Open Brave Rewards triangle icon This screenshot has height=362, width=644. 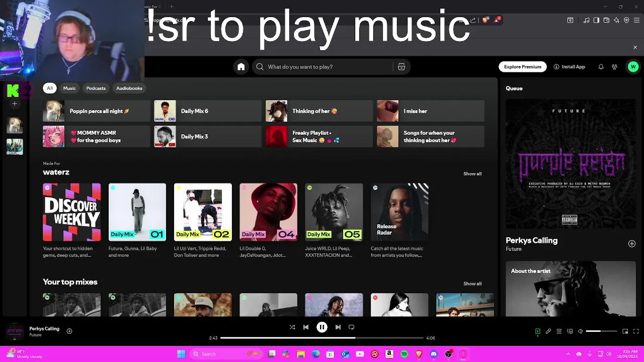click(497, 20)
